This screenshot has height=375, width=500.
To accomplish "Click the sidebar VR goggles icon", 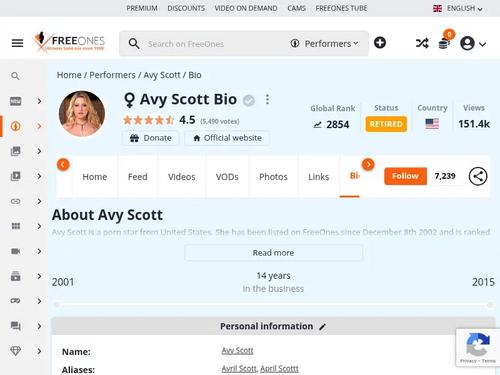I will 15,301.
